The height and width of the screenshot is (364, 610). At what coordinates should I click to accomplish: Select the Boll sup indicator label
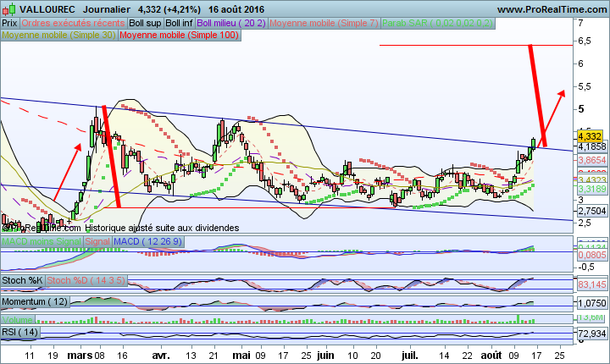coord(145,23)
